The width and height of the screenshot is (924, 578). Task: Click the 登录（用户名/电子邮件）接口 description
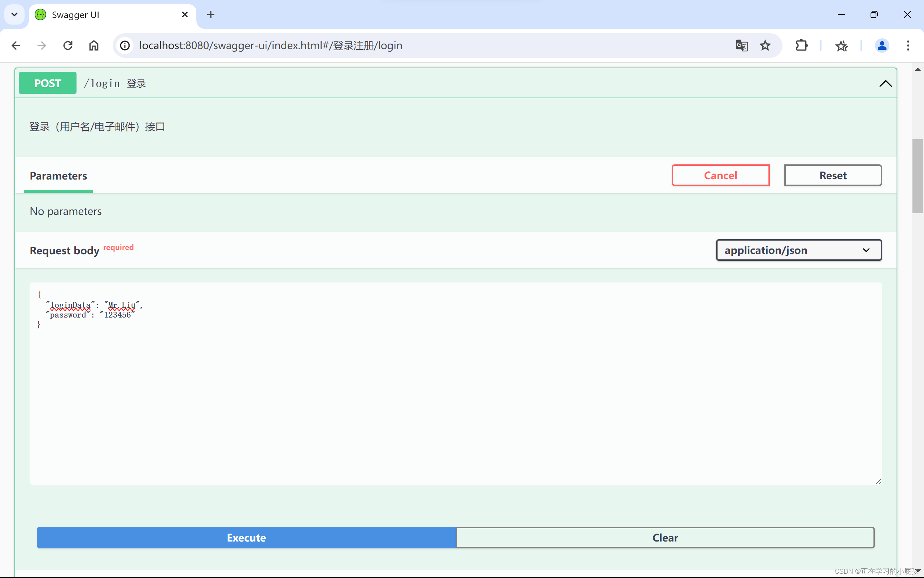[x=97, y=126]
